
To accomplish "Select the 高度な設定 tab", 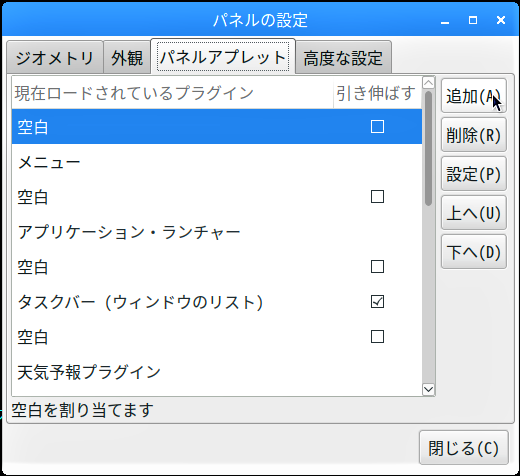I will 343,57.
